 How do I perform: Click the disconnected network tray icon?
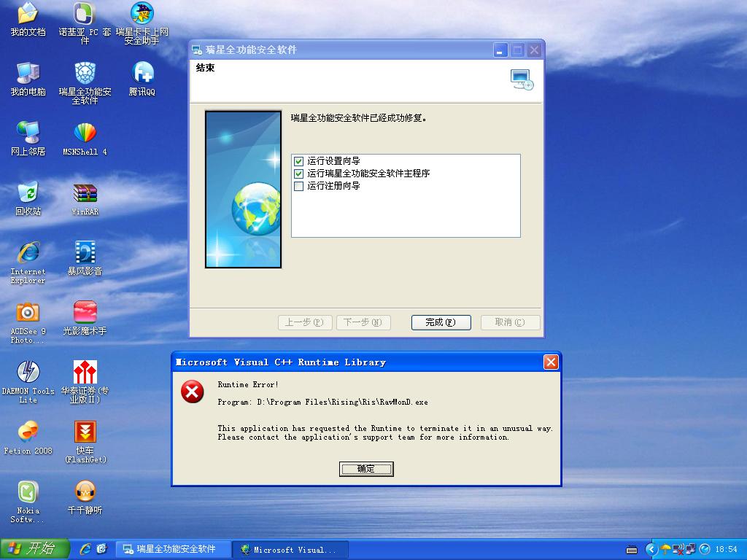pyautogui.click(x=678, y=550)
